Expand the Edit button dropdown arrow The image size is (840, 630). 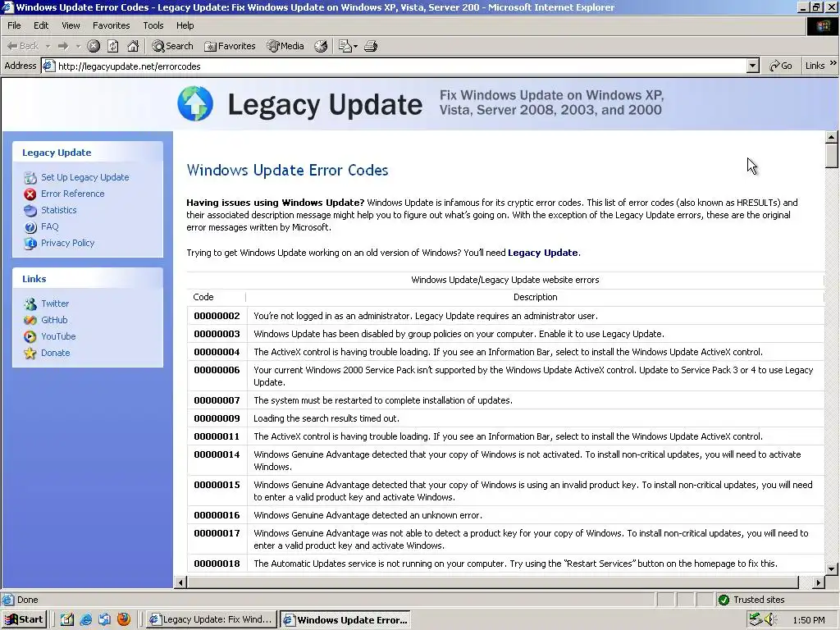point(355,46)
